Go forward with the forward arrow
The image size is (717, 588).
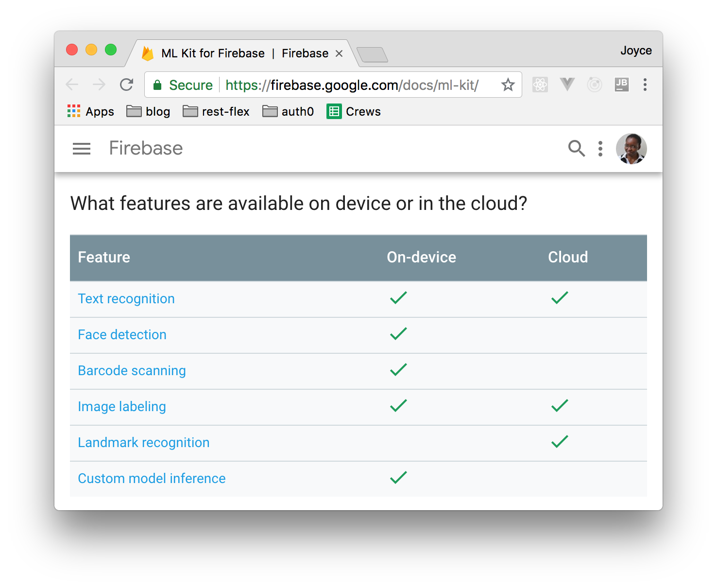click(x=99, y=85)
